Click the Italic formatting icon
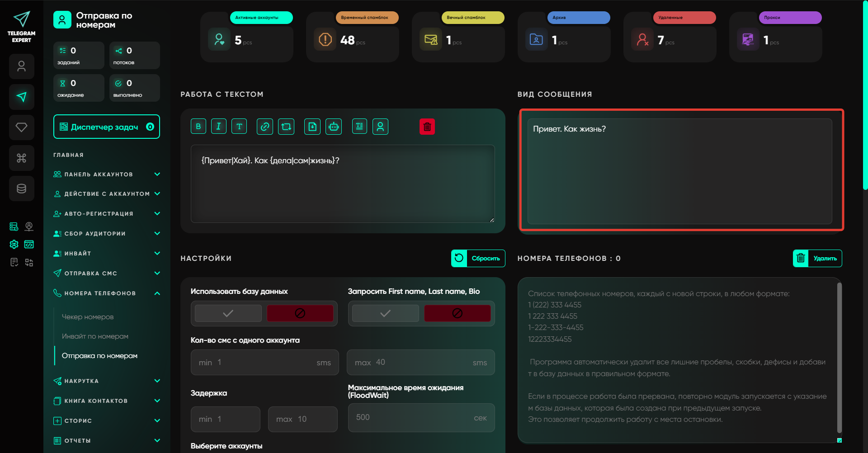Screen dimensions: 868x453 click(219, 127)
